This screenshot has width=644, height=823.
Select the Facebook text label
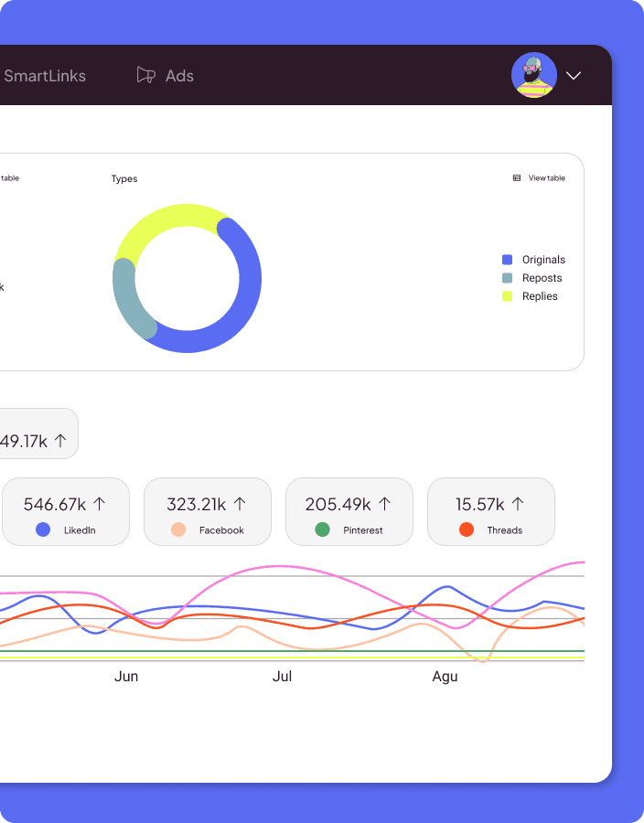tap(221, 530)
